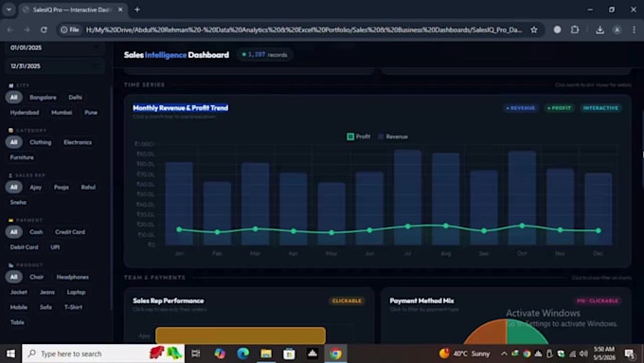Screen dimensions: 644x363
Task: Filter by Electronics category
Action: [78, 142]
